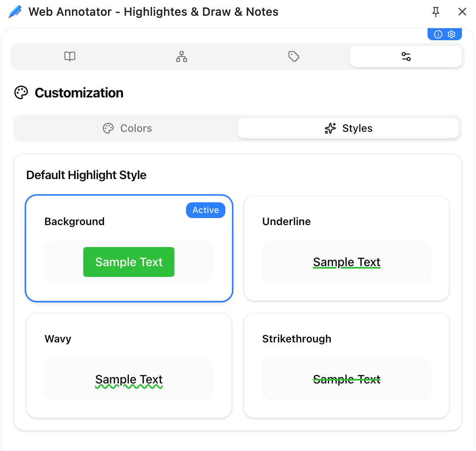Open the highlights book icon tab
This screenshot has height=451, width=476.
70,56
